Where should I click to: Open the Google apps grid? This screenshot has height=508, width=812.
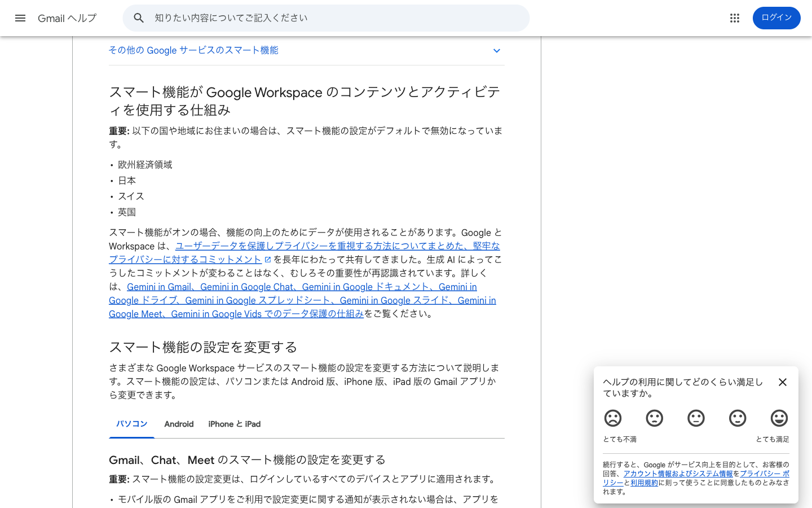734,18
